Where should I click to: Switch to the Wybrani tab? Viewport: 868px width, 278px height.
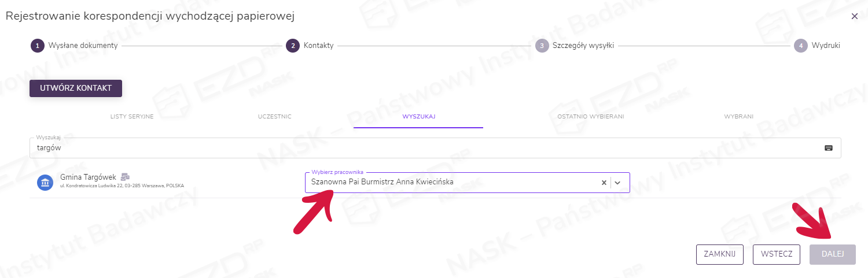tap(738, 117)
